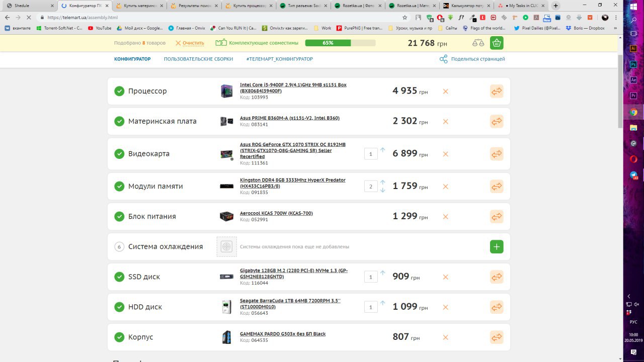Open the Windows Start button
The image size is (644, 362).
click(x=633, y=6)
